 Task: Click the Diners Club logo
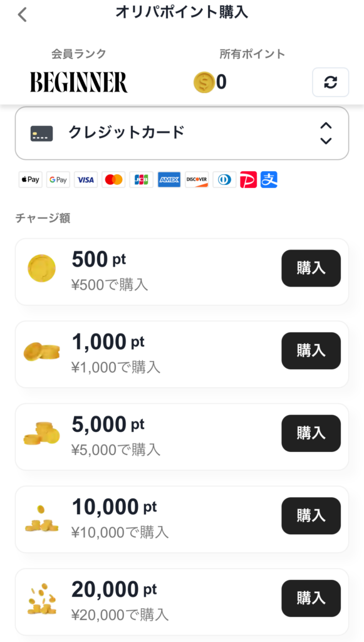pos(224,180)
